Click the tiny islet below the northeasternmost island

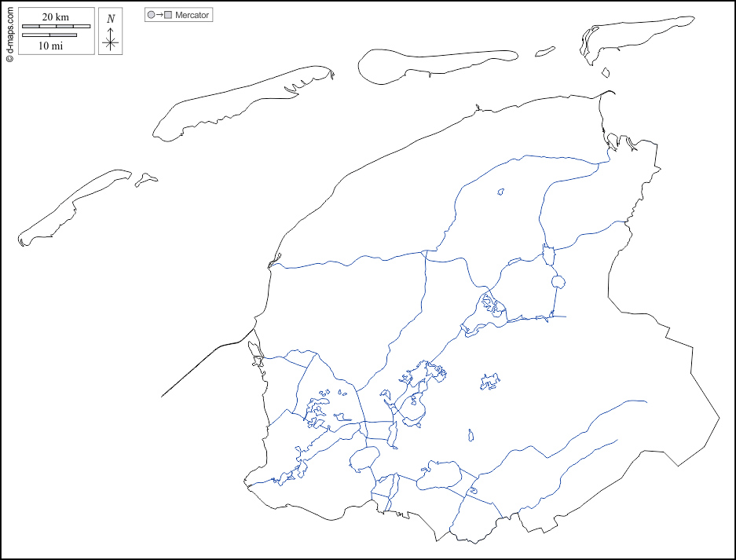(606, 72)
